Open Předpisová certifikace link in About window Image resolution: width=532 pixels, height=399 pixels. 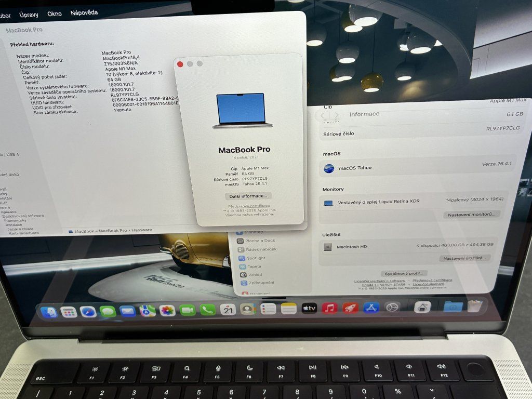point(249,206)
